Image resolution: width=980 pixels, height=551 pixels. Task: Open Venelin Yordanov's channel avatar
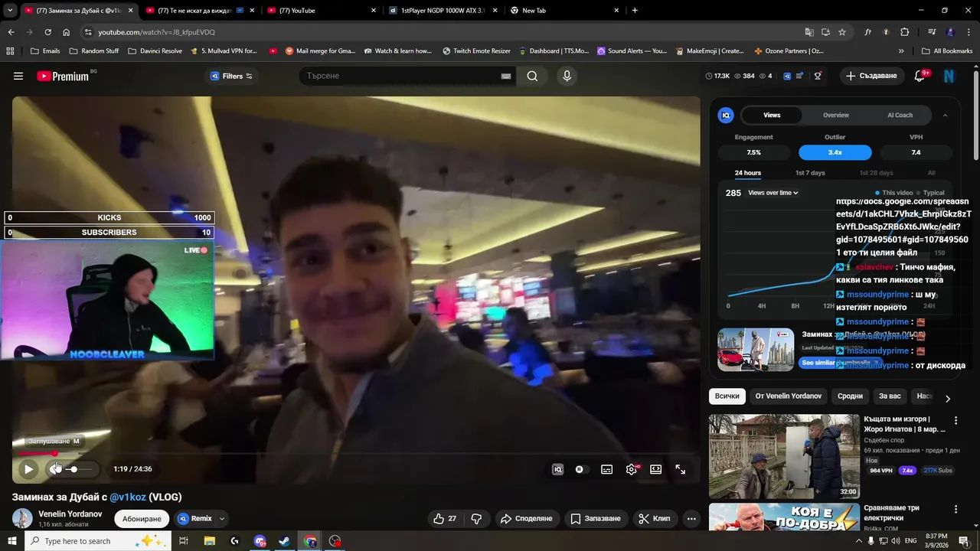pyautogui.click(x=22, y=518)
